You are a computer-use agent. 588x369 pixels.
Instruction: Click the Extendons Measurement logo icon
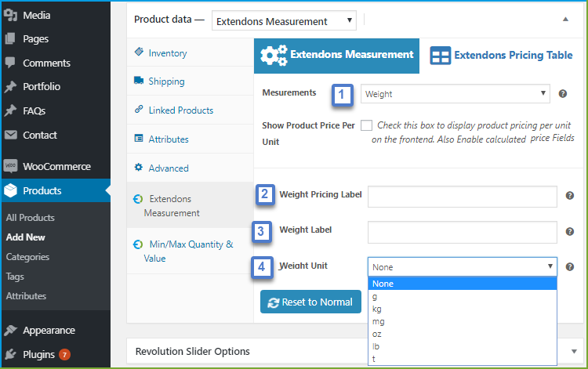[x=138, y=199]
